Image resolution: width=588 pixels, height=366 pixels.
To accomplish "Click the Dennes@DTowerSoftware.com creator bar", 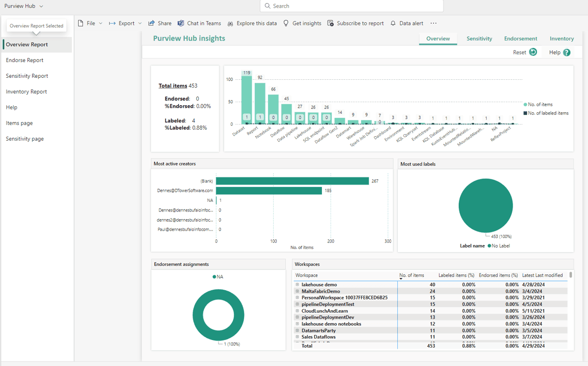I will tap(269, 191).
